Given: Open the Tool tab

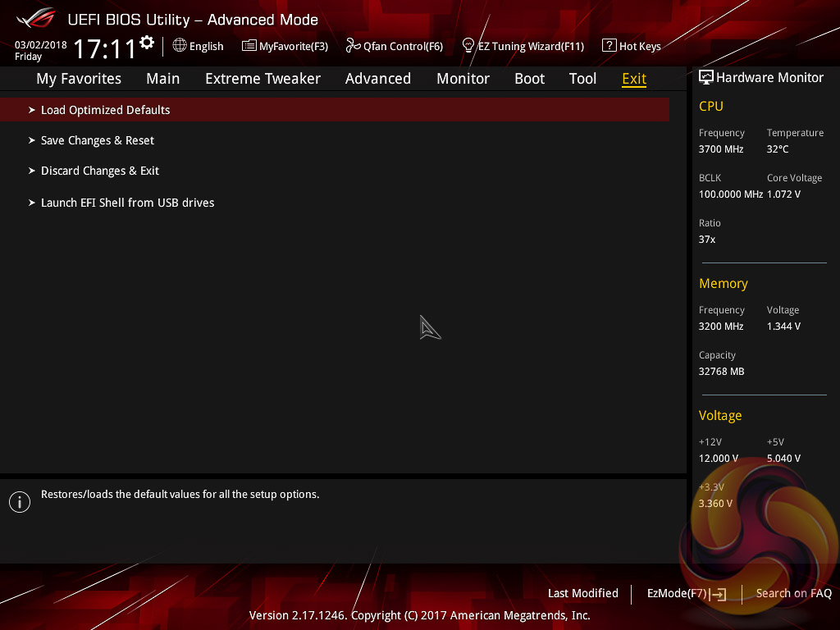Looking at the screenshot, I should pyautogui.click(x=582, y=79).
